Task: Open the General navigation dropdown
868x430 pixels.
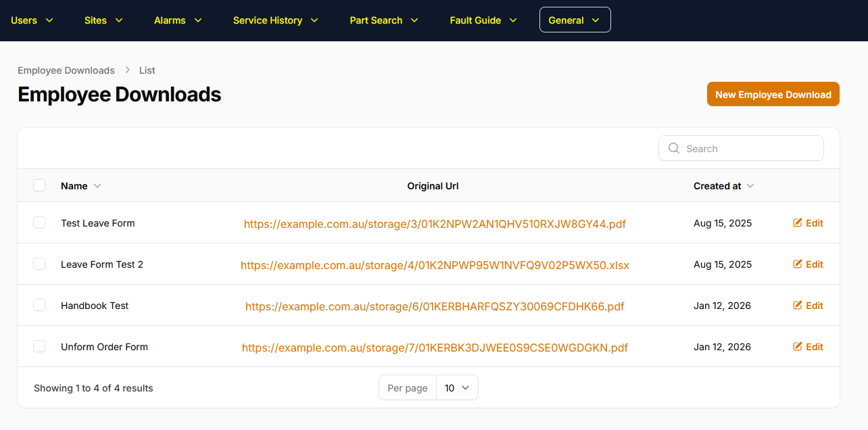Action: [x=575, y=20]
